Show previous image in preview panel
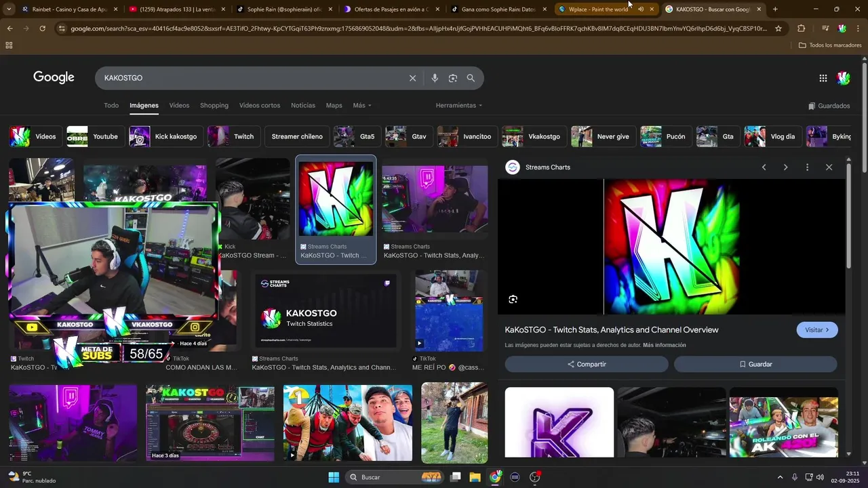This screenshot has height=488, width=868. coord(764,167)
